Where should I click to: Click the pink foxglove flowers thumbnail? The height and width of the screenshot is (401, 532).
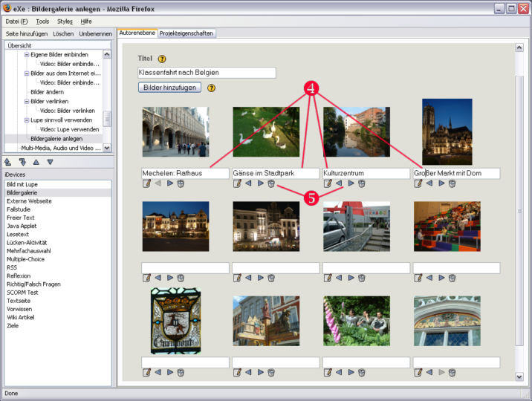click(x=357, y=321)
